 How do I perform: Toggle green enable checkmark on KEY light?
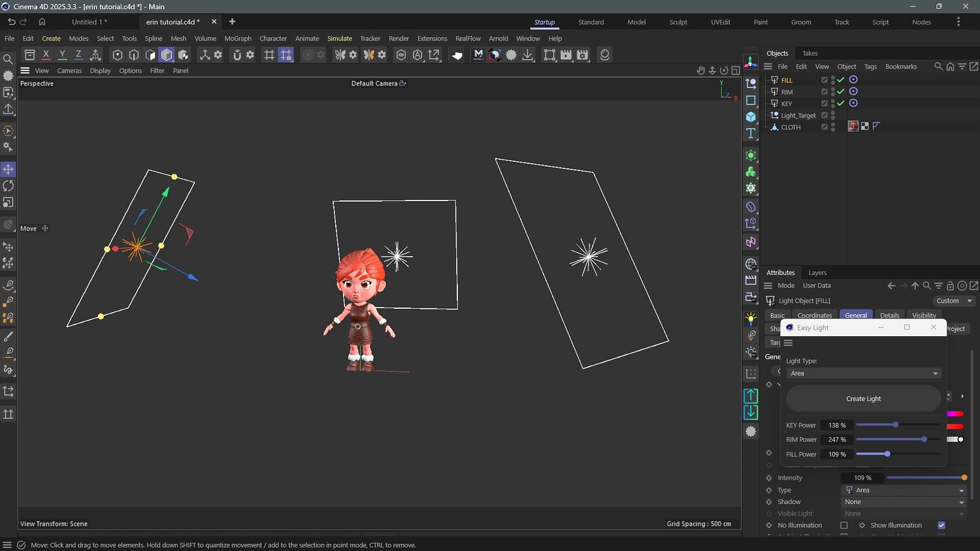click(x=841, y=104)
